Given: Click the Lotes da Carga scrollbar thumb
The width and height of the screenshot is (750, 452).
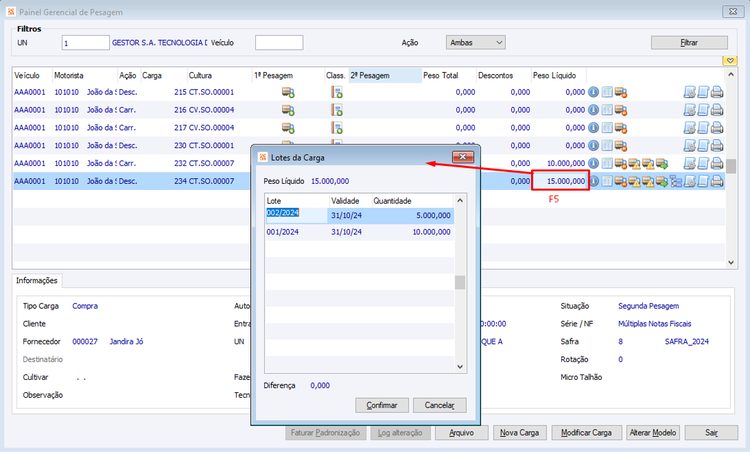Looking at the screenshot, I should (x=460, y=282).
